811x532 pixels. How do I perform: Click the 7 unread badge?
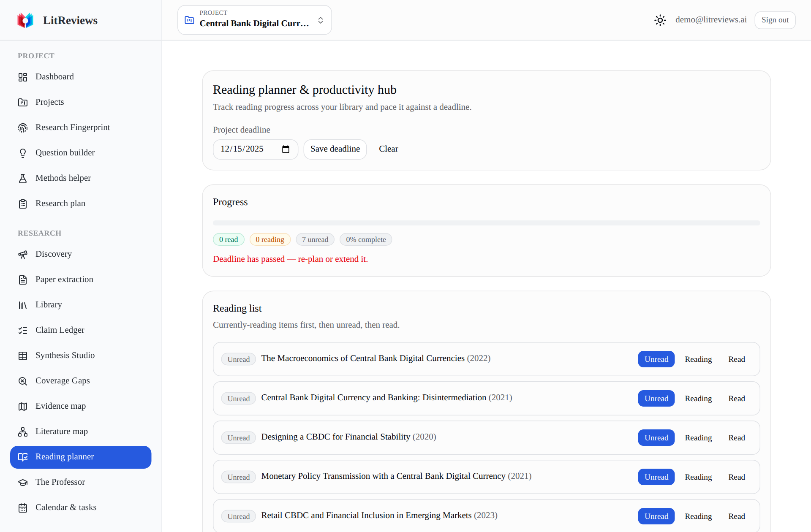pyautogui.click(x=315, y=239)
